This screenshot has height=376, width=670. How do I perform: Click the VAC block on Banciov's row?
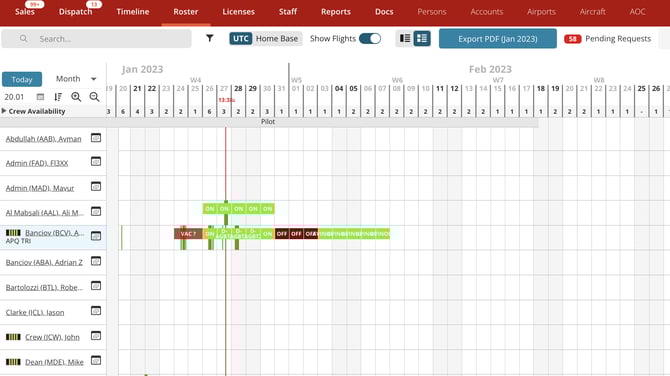coord(188,234)
